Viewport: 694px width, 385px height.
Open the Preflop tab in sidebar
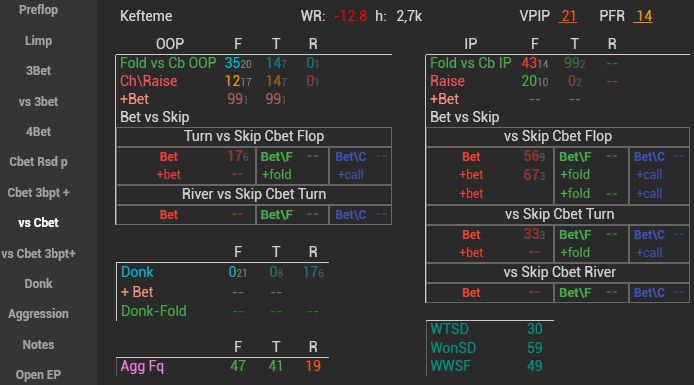pos(39,10)
